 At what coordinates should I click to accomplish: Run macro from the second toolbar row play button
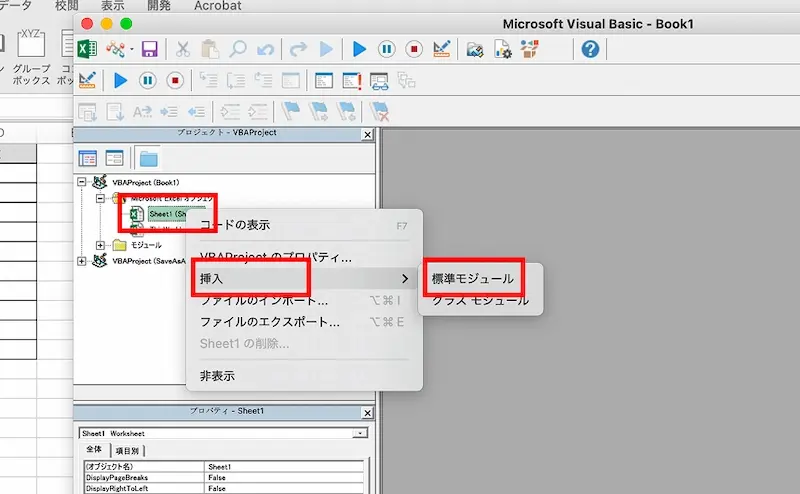120,81
